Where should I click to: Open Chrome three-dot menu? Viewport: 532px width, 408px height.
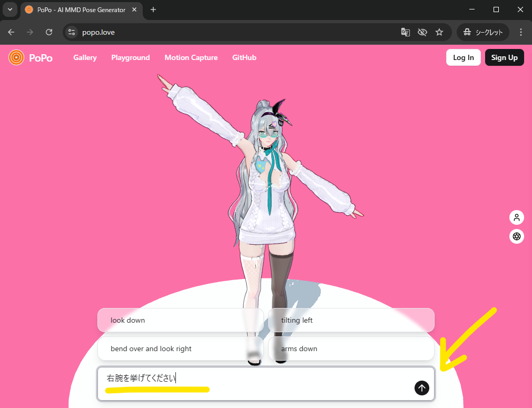(521, 32)
